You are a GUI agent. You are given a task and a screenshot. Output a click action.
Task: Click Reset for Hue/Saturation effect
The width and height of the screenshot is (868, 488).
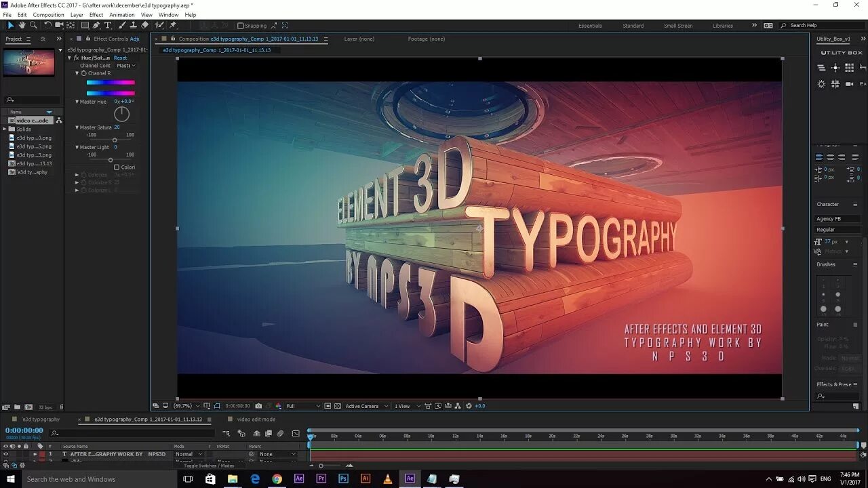coord(120,58)
